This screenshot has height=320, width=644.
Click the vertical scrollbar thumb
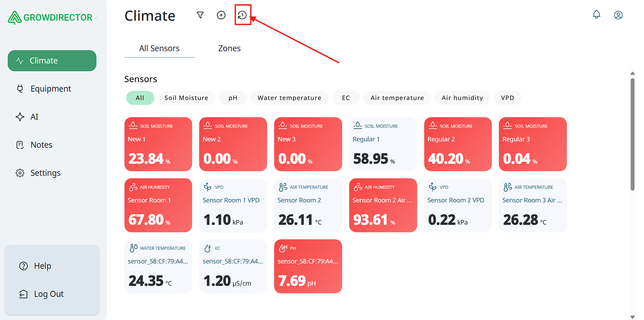(x=632, y=133)
